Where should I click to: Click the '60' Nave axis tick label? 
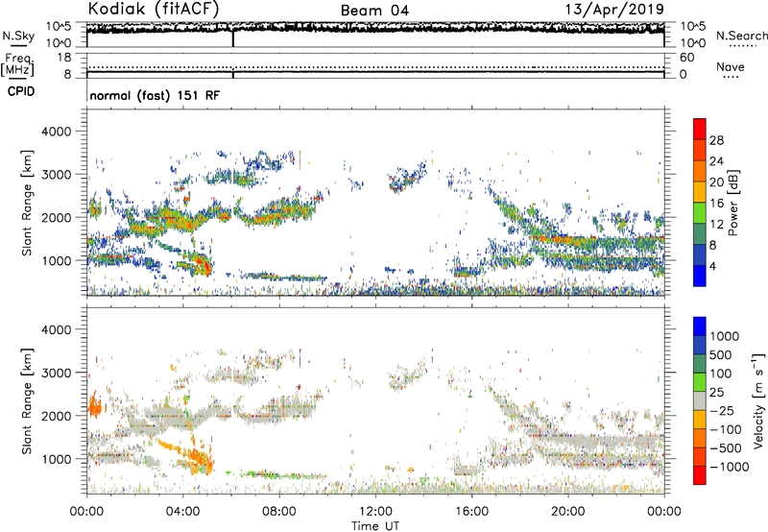(x=686, y=58)
